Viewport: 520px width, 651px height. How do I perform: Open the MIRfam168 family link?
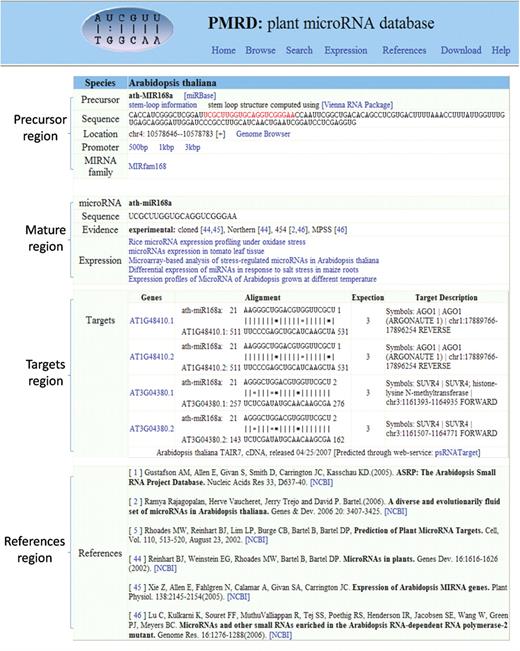pyautogui.click(x=147, y=166)
